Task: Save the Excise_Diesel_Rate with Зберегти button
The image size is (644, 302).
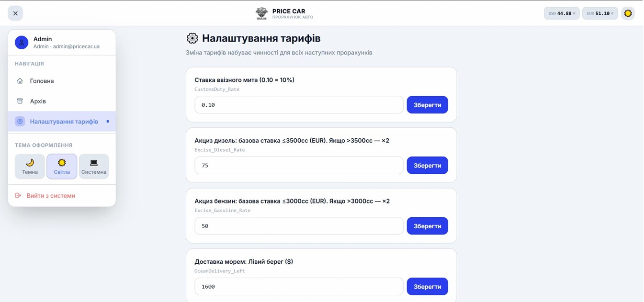Action: 428,166
